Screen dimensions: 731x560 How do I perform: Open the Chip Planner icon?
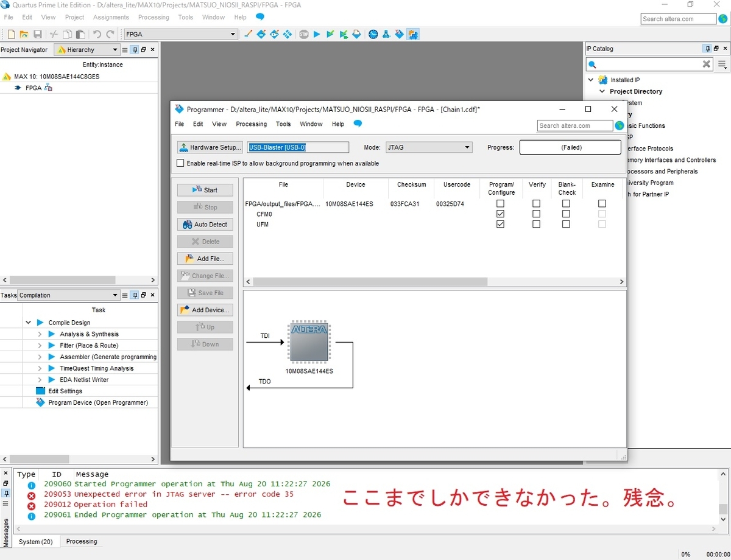point(287,34)
